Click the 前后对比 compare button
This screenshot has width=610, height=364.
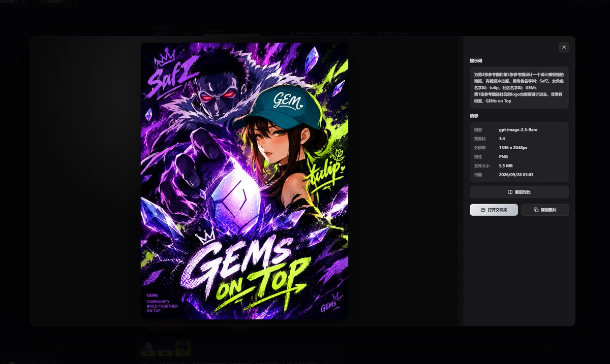pyautogui.click(x=519, y=192)
